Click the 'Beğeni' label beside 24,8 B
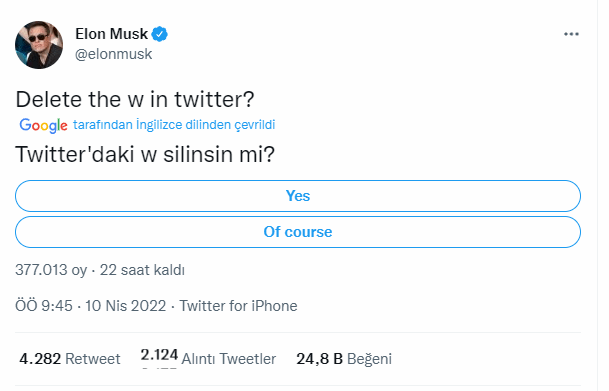 pyautogui.click(x=369, y=359)
